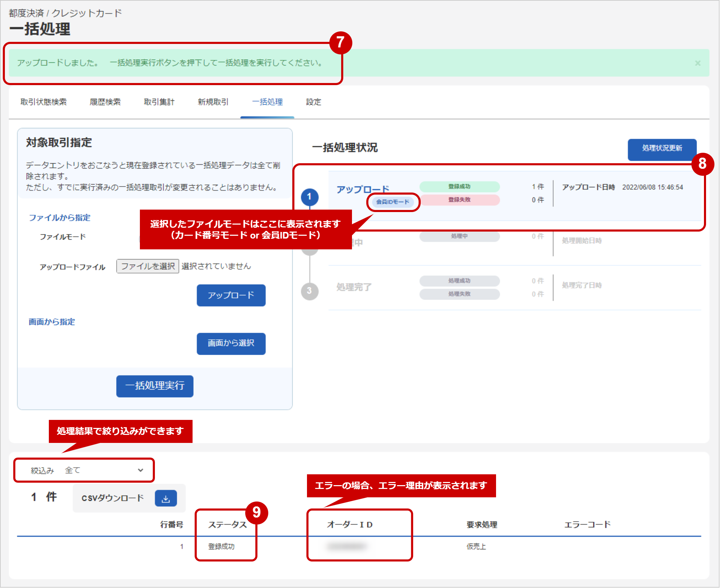Switch to the 履歴検索 tab
The height and width of the screenshot is (588, 720).
click(x=105, y=102)
